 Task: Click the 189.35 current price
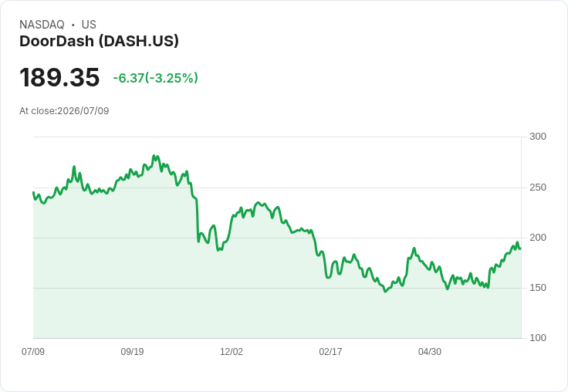pyautogui.click(x=59, y=77)
